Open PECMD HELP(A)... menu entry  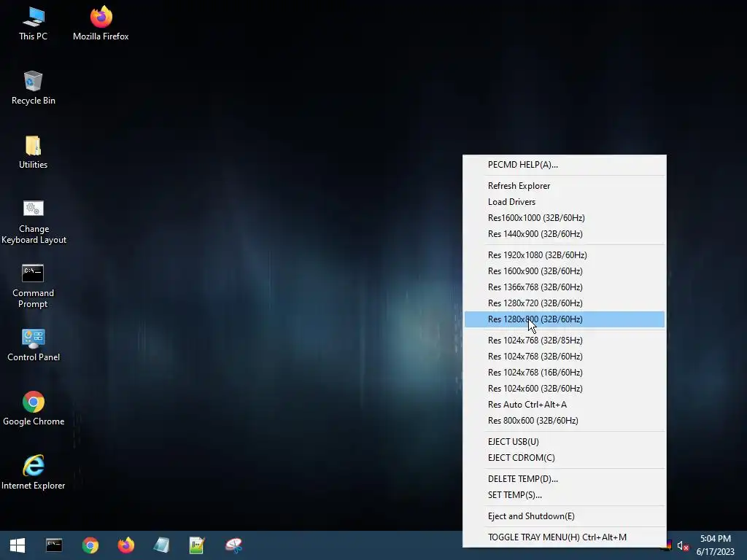[565, 165]
